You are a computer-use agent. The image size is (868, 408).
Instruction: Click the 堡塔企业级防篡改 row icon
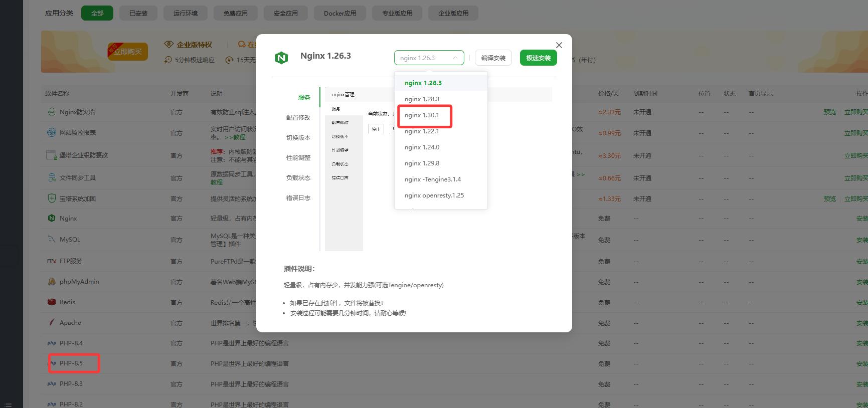click(x=52, y=155)
